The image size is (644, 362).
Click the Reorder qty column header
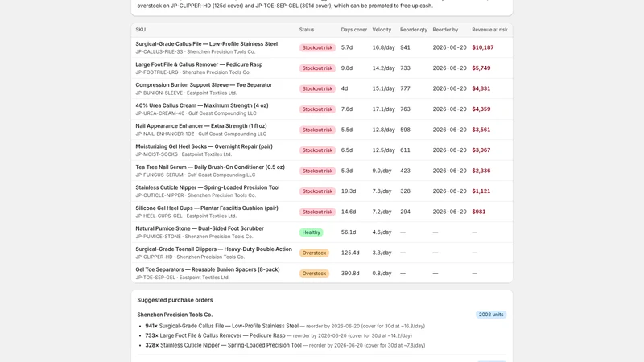(x=414, y=30)
